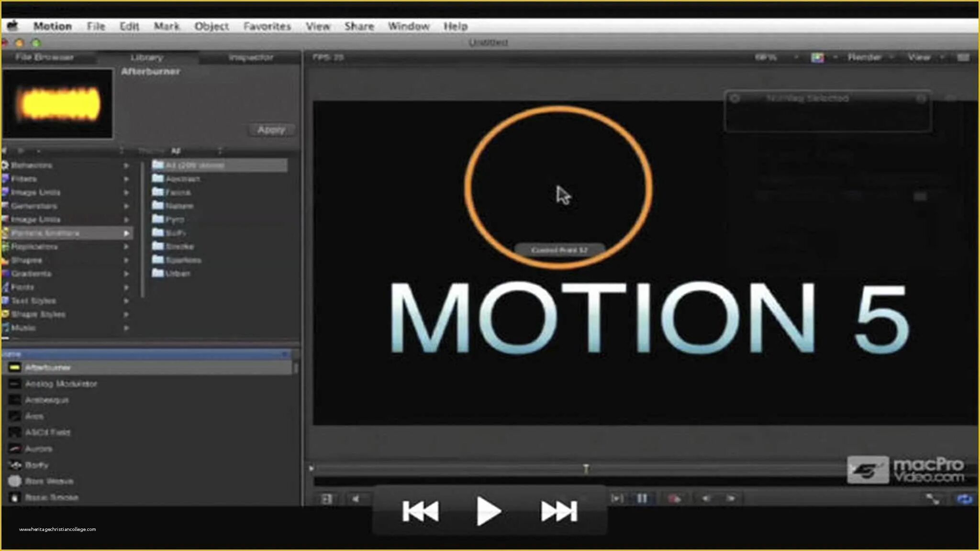Screen dimensions: 980x551
Task: Click the Barfly emitter thumbnail icon
Action: (x=15, y=465)
